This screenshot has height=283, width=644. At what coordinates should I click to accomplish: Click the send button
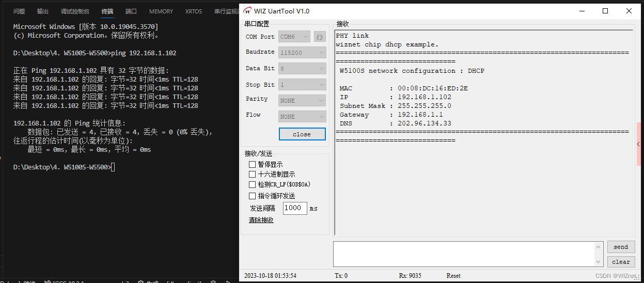[x=621, y=247]
